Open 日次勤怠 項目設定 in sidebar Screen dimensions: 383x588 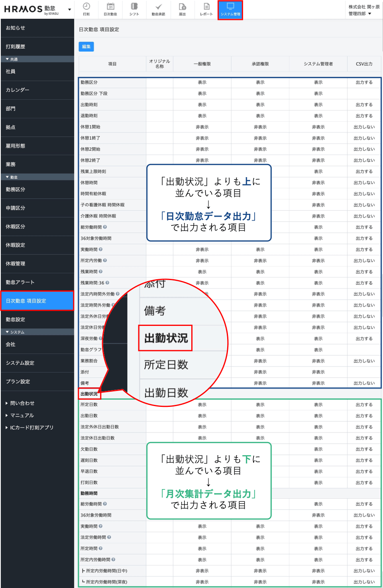click(x=37, y=301)
